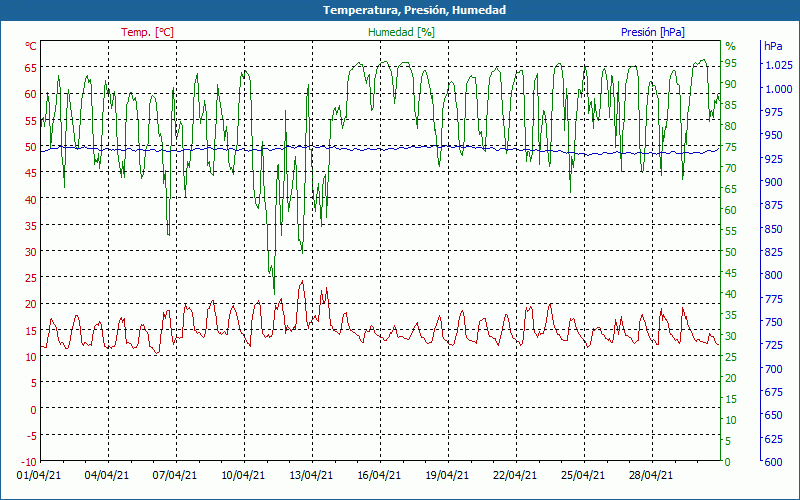Click the green '95' humidity axis value
Image resolution: width=800 pixels, height=500 pixels.
(731, 63)
